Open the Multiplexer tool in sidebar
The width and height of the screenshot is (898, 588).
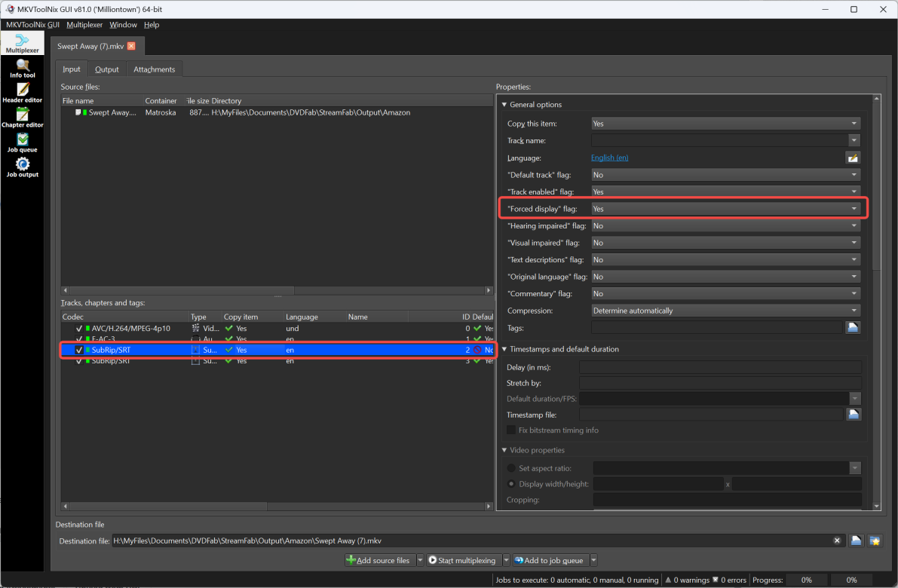pos(22,43)
